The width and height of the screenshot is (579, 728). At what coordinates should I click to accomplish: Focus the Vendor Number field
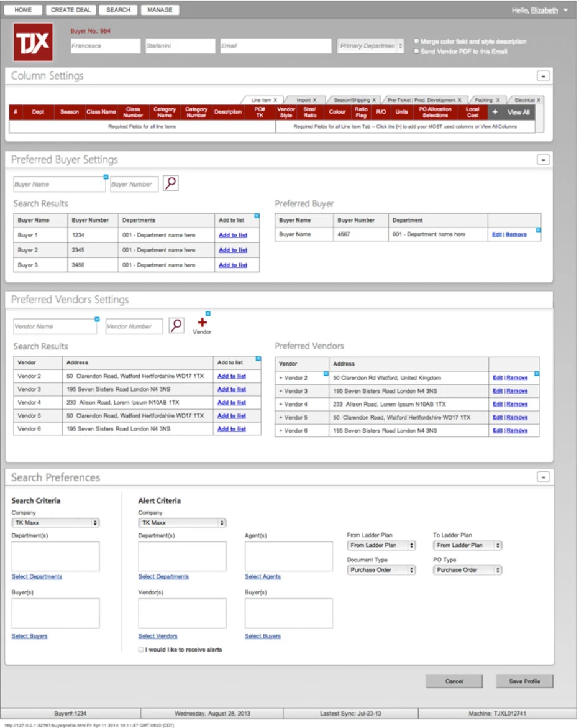[134, 326]
